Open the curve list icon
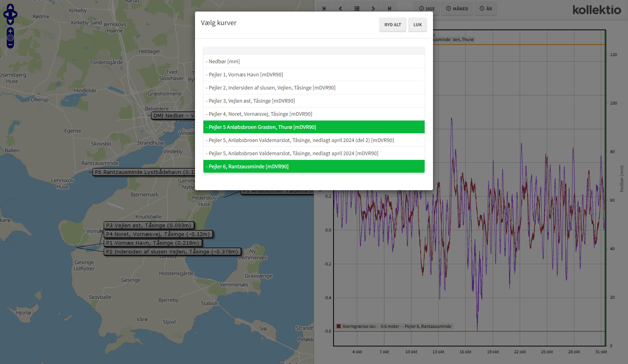Image resolution: width=628 pixels, height=364 pixels. 357,8
